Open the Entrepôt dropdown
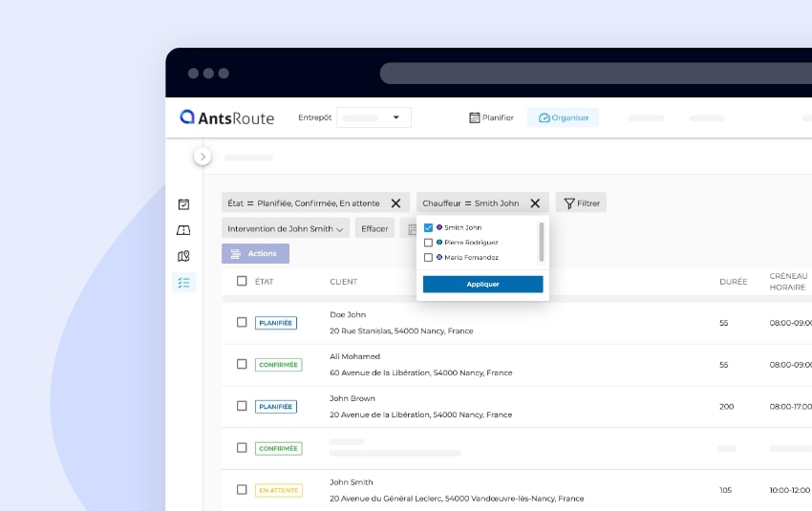The image size is (812, 511). [x=374, y=117]
